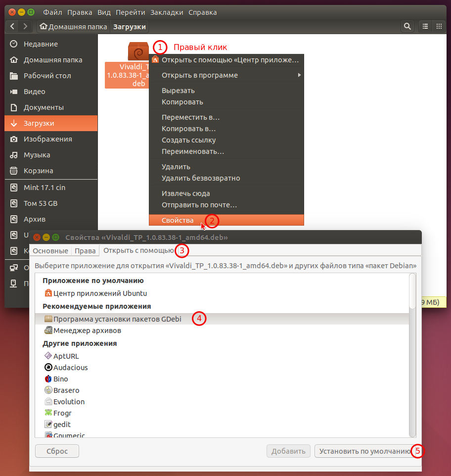Switch to Основные tab in properties
Screen dimensions: 451x476
click(50, 251)
